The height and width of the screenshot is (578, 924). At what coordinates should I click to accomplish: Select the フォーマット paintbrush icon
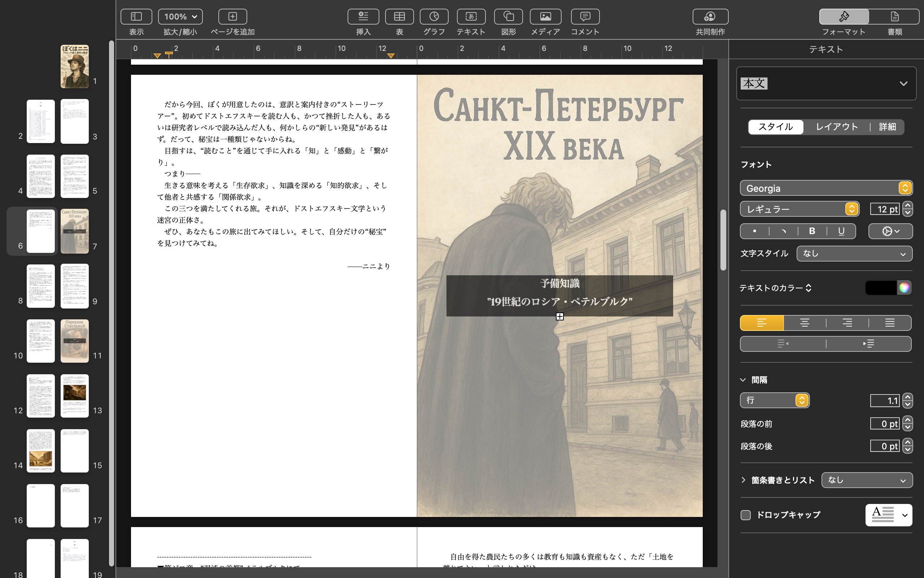[x=844, y=17]
